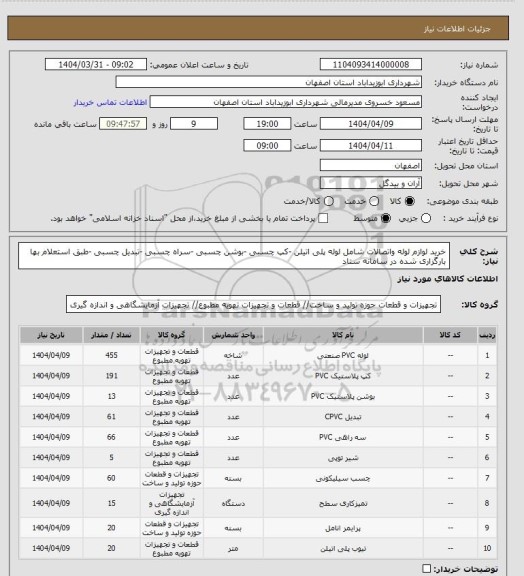
Task: Click the شماره نیاز field 1104093414000008
Action: (x=371, y=64)
